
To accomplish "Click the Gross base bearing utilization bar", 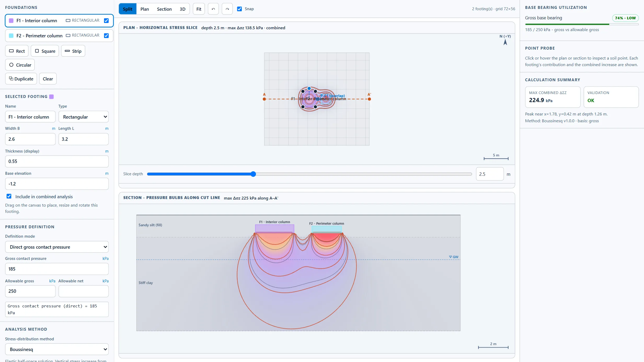I will (582, 24).
